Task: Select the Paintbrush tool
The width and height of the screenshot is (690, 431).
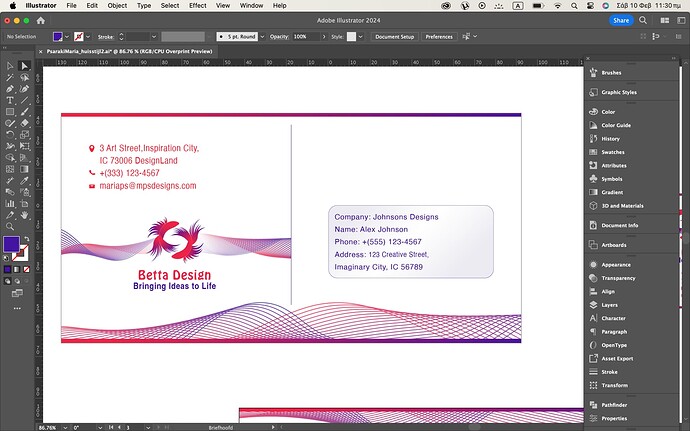Action: coord(25,112)
